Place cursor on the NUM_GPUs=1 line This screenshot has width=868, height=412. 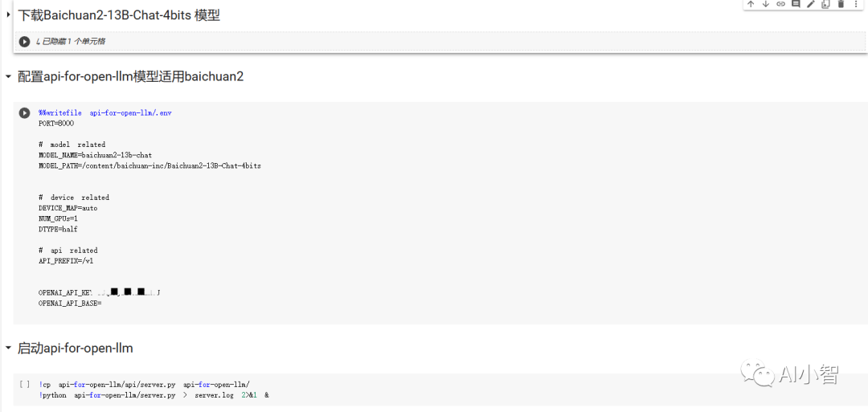(x=58, y=218)
